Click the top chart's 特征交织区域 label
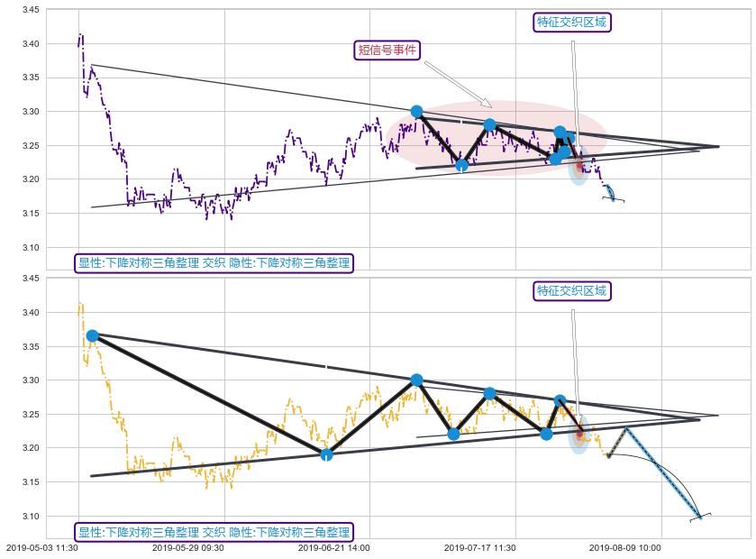This screenshot has width=756, height=559. [x=572, y=22]
